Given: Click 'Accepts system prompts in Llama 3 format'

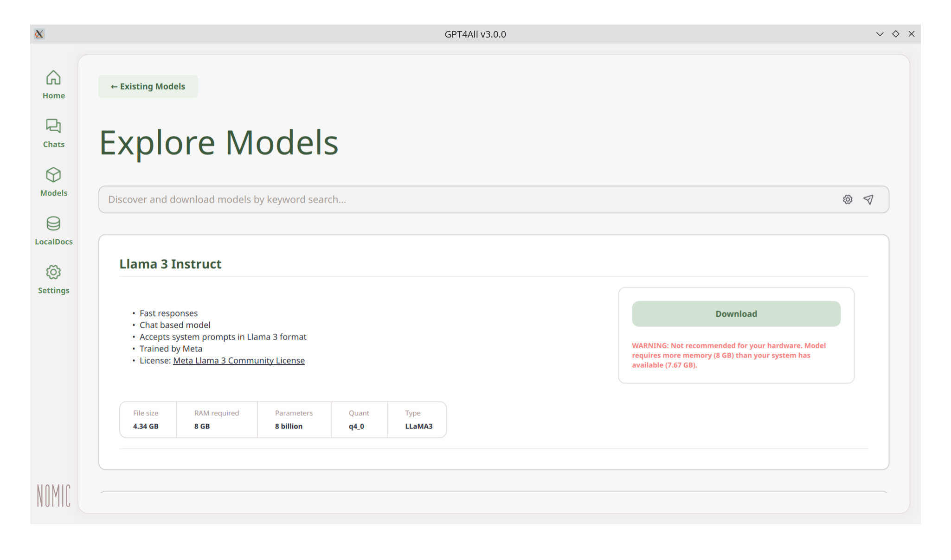Looking at the screenshot, I should click(x=223, y=337).
